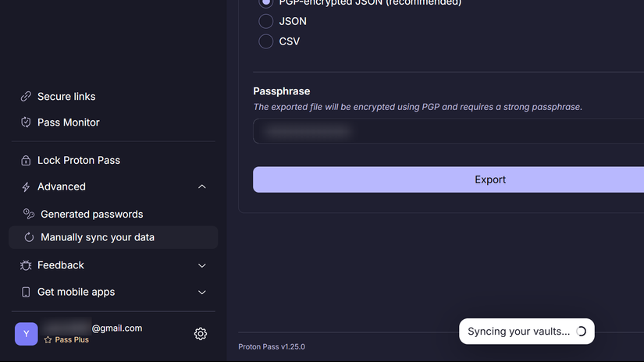Click the Feedback bug icon
644x362 pixels.
[26, 265]
